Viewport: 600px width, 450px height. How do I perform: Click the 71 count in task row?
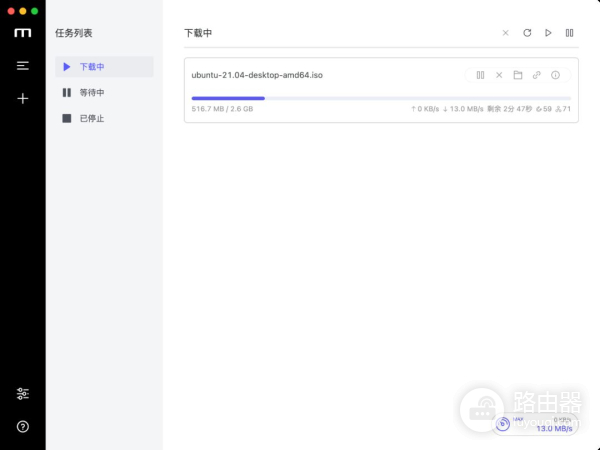563,109
